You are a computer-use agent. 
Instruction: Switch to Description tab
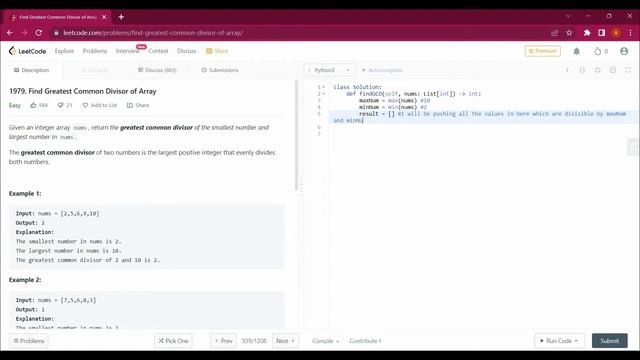(x=31, y=70)
